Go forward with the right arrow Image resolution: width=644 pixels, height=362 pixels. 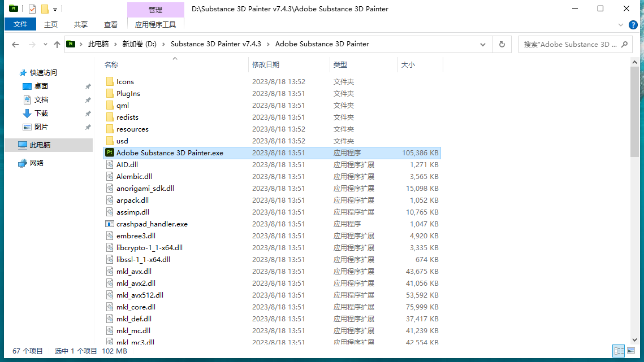(32, 44)
